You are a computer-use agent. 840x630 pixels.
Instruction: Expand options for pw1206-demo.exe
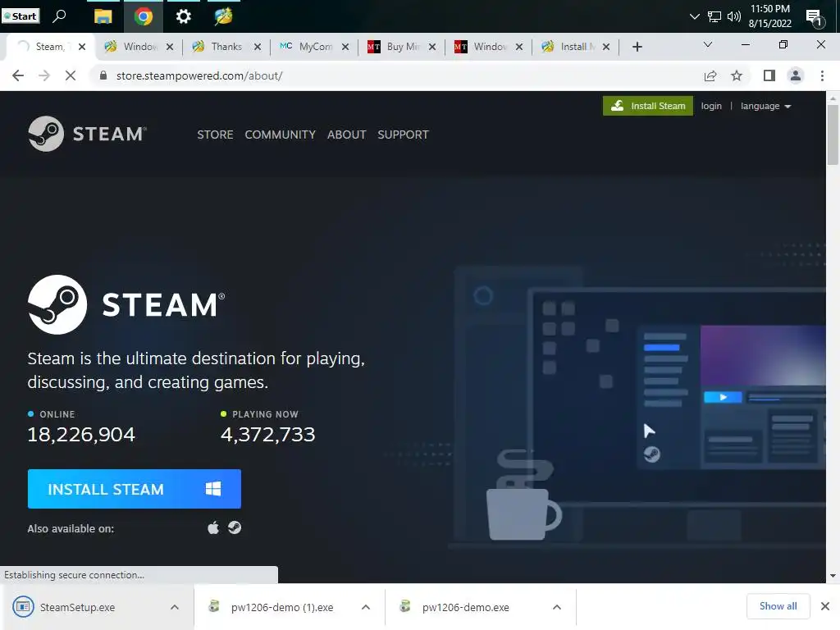557,607
